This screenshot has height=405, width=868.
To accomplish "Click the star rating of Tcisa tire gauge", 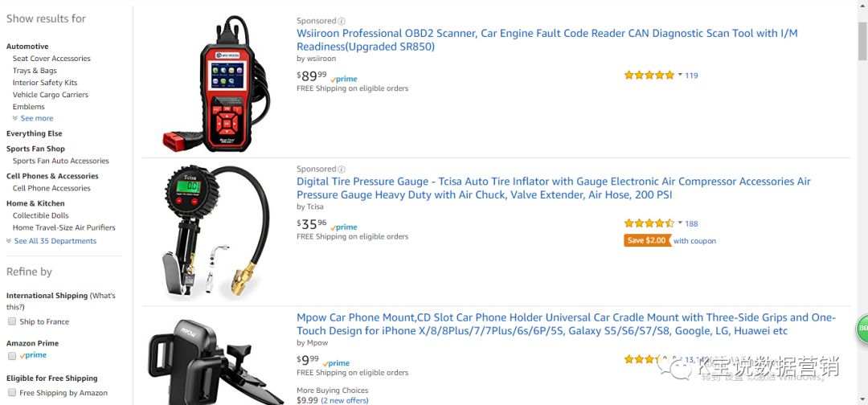I will [x=649, y=223].
